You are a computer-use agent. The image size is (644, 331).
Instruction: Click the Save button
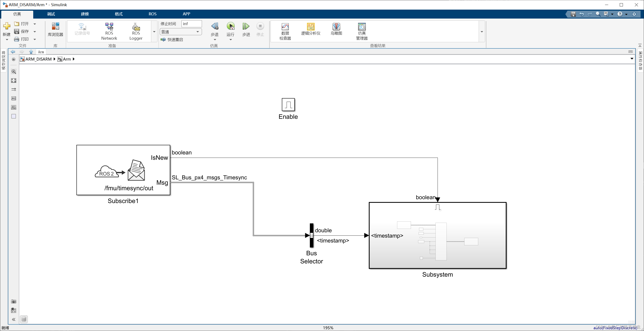[22, 32]
